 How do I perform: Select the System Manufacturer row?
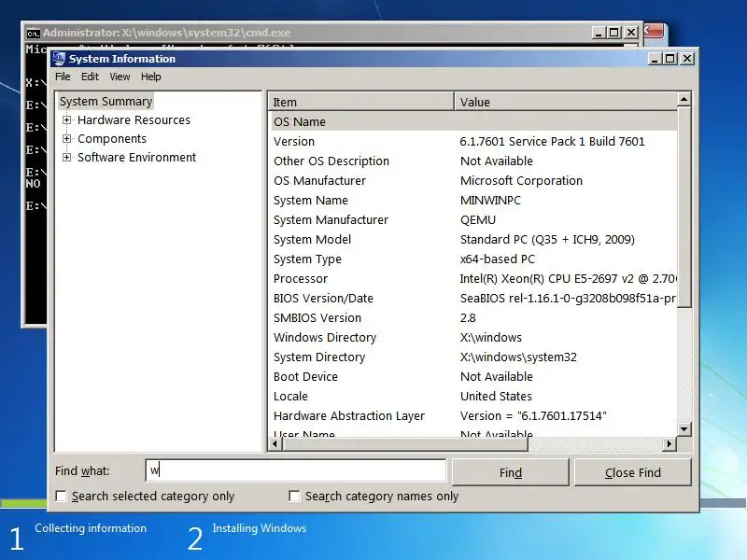[473, 219]
